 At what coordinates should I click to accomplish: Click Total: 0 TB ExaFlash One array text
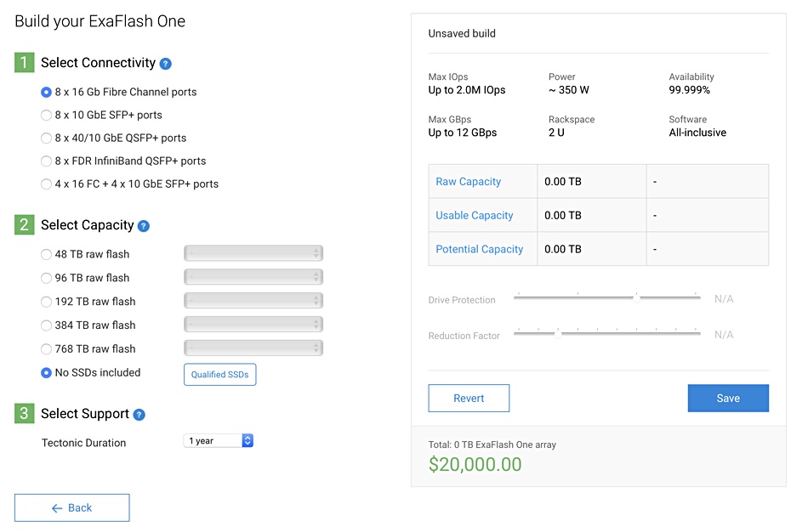coord(492,445)
